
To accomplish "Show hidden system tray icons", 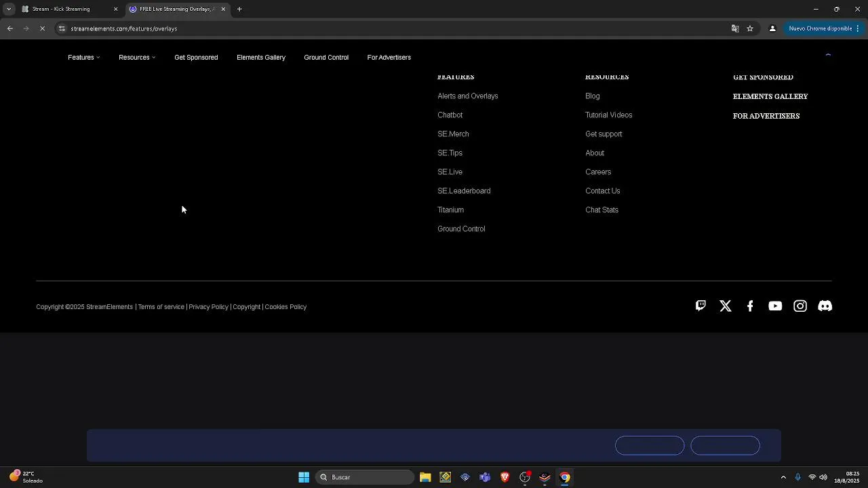I will (x=783, y=477).
